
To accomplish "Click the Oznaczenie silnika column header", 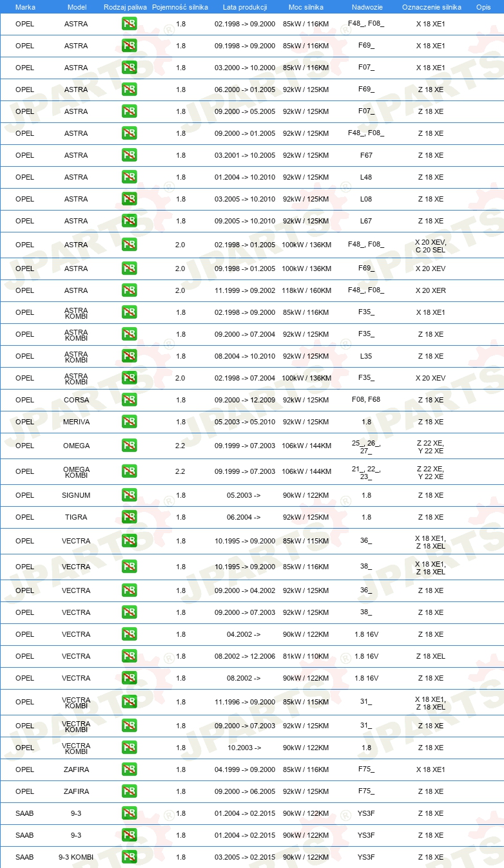I will tap(431, 7).
